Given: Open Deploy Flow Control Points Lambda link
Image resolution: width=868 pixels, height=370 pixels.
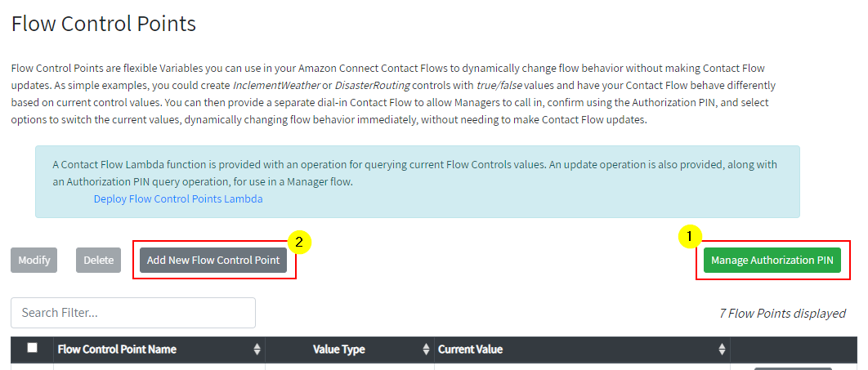Looking at the screenshot, I should (178, 199).
